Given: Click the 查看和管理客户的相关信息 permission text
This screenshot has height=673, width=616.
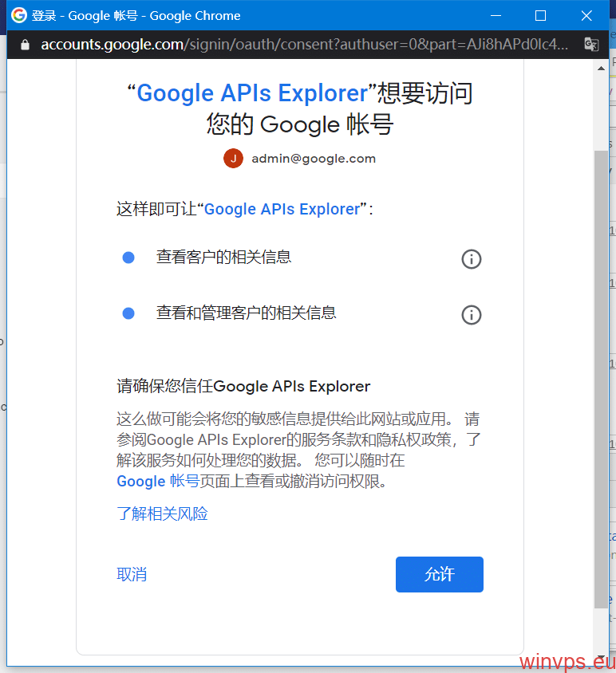Looking at the screenshot, I should coord(246,313).
